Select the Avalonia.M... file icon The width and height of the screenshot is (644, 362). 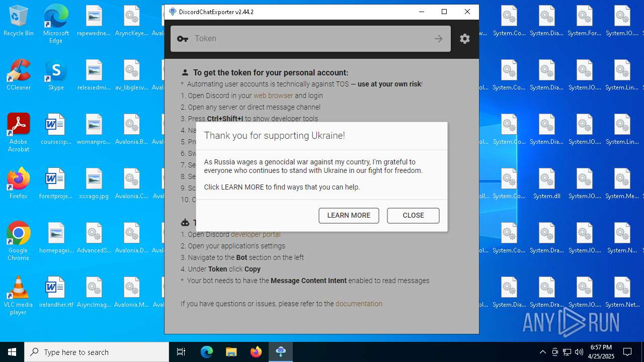[x=132, y=293]
